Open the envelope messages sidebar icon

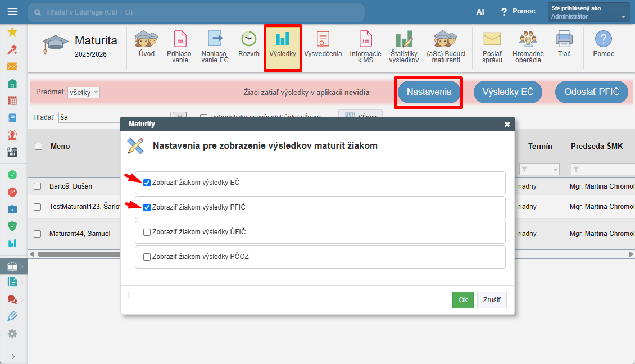12,66
